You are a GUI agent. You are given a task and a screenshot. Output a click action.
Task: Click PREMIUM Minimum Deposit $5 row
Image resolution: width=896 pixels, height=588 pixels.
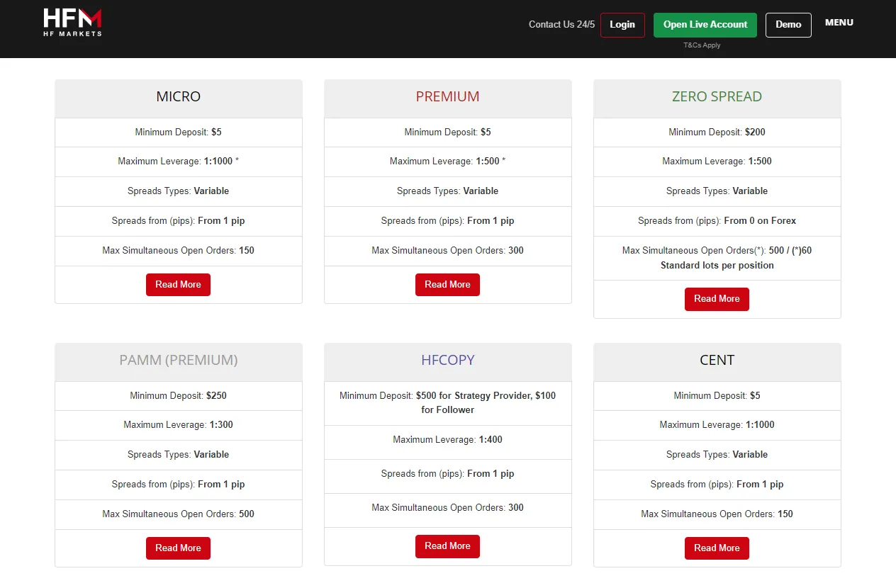tap(448, 132)
